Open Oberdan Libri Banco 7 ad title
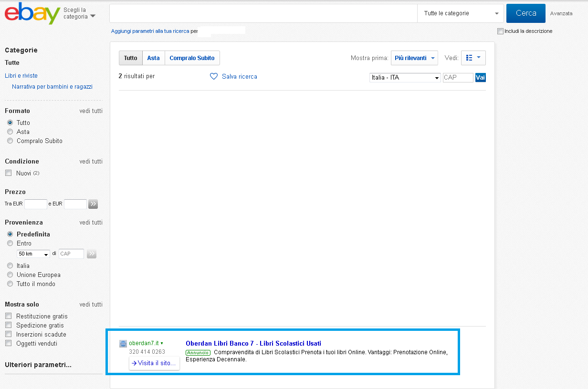The height and width of the screenshot is (389, 588). tap(253, 343)
